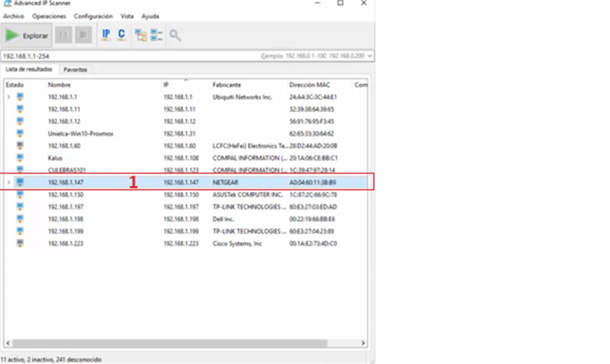Click the device icon for 192.168.1.199
This screenshot has height=364, width=610.
(20, 231)
